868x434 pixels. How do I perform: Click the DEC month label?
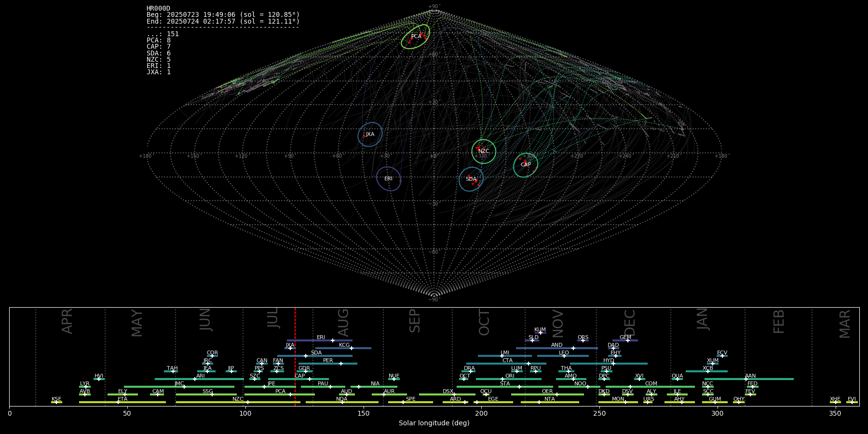click(630, 322)
